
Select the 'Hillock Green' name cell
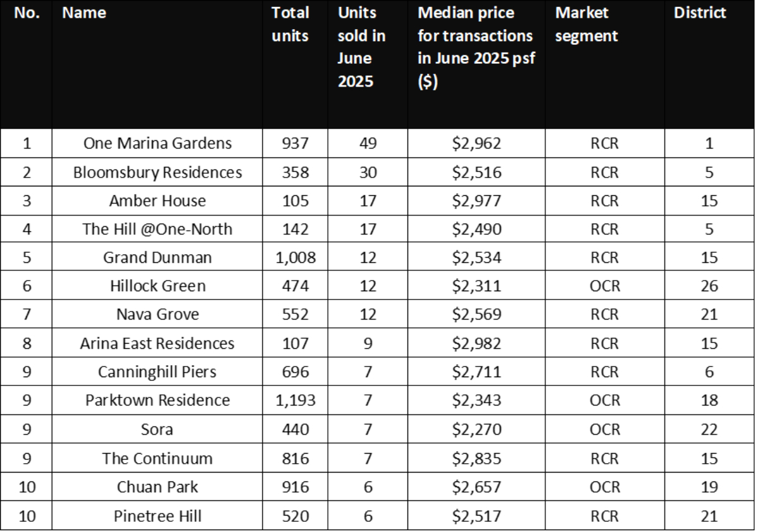(x=157, y=286)
